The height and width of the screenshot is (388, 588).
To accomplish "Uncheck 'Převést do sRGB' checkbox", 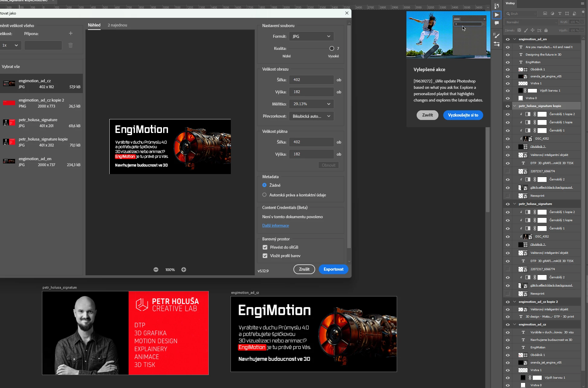I will pyautogui.click(x=265, y=247).
